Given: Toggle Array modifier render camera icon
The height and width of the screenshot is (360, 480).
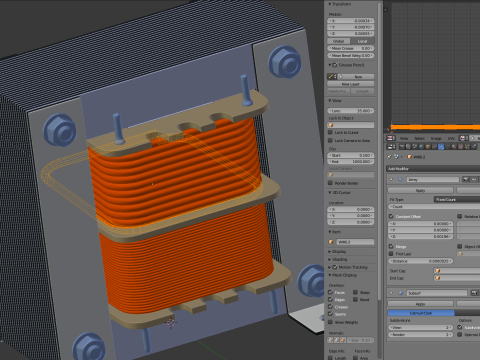Looking at the screenshot, I should click(466, 179).
